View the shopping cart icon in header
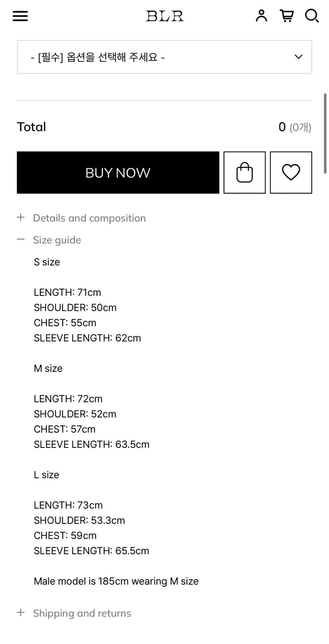Viewport: 329px width, 644px height. pyautogui.click(x=287, y=16)
